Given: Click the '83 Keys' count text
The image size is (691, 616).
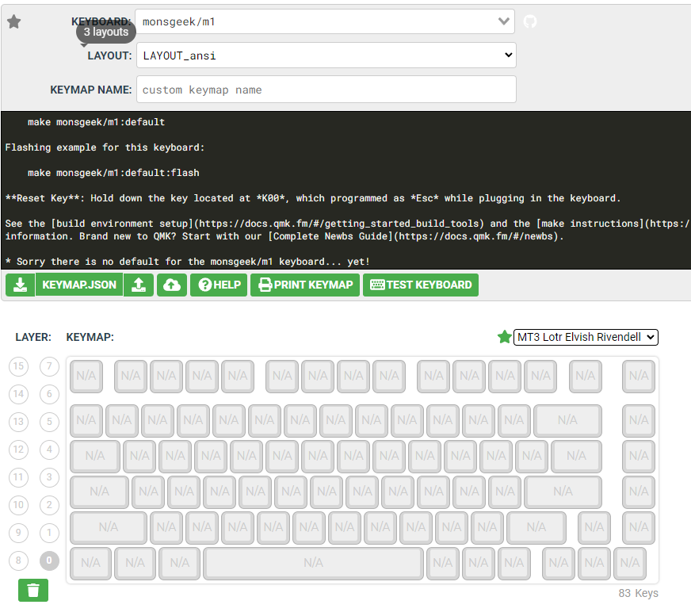Looking at the screenshot, I should coord(638,593).
